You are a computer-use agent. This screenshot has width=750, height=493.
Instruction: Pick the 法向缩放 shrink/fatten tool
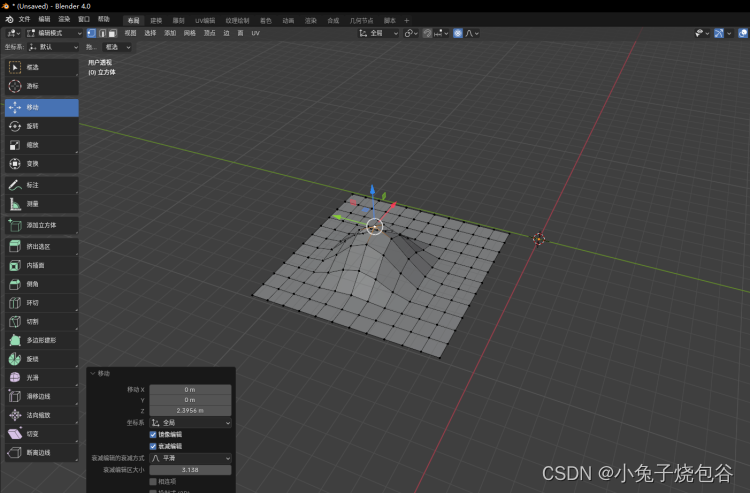(42, 415)
